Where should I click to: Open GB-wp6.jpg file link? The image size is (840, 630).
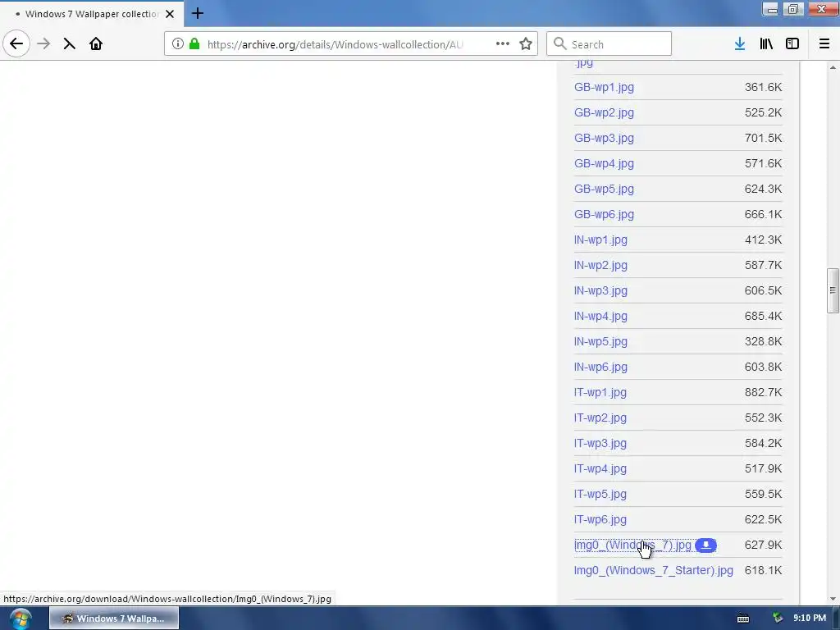(604, 214)
